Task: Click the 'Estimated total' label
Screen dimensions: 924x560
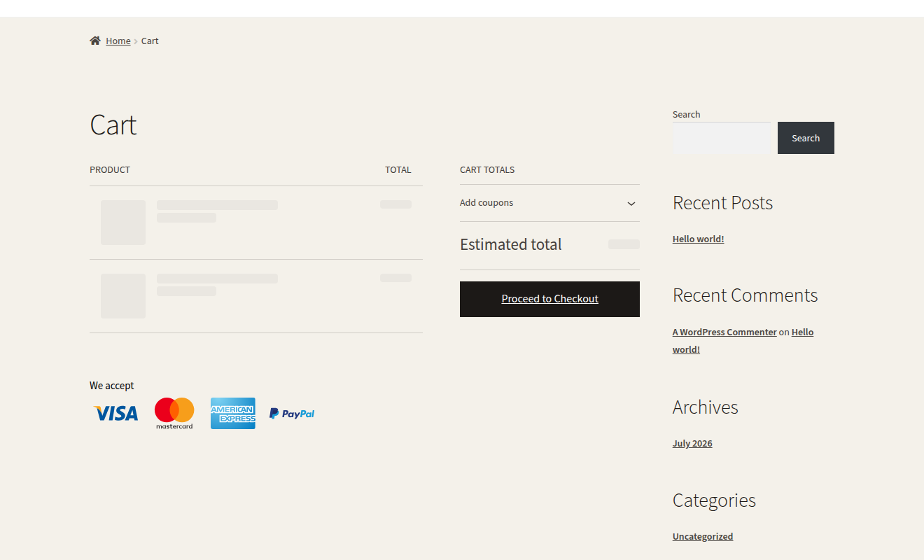Action: [x=511, y=244]
